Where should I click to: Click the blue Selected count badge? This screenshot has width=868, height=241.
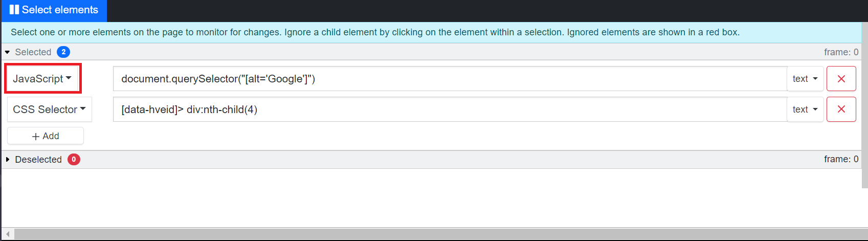[63, 52]
